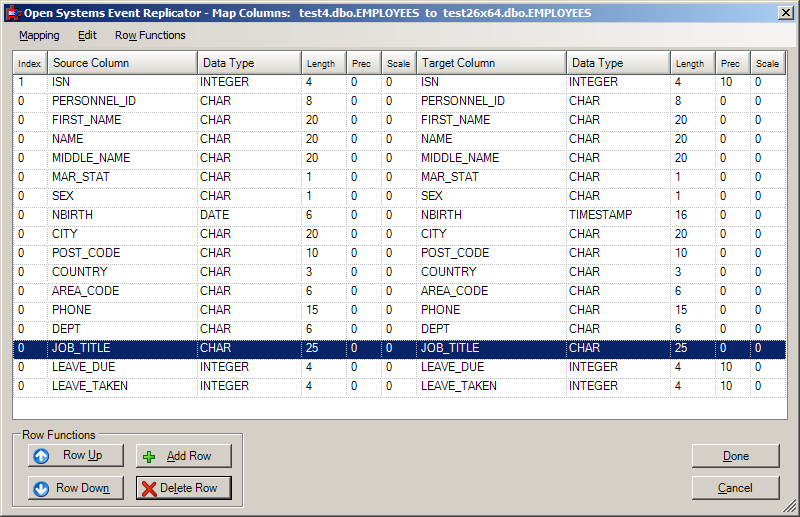800x517 pixels.
Task: Select the source DEPT cell
Action: tap(122, 329)
